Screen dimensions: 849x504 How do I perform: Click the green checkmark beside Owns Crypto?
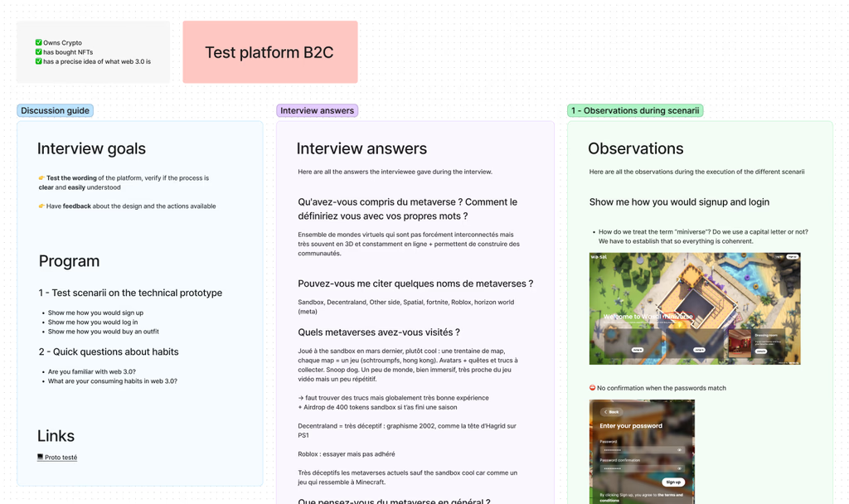click(x=38, y=42)
